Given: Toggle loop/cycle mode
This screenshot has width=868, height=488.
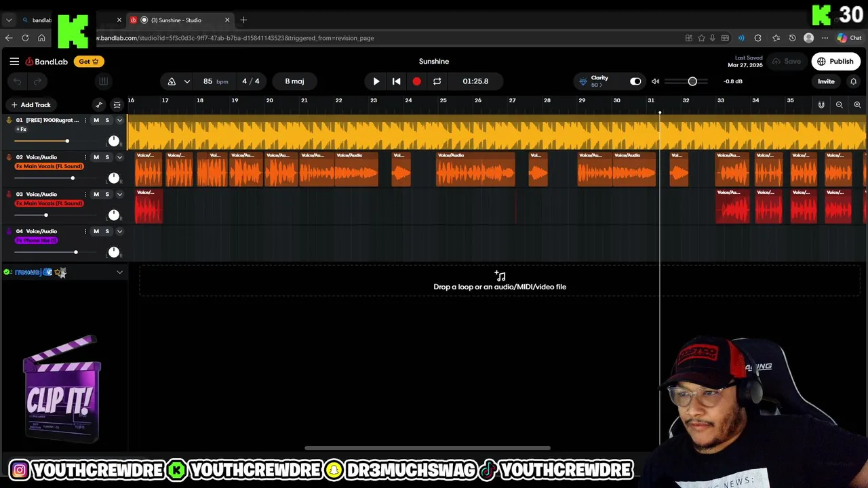Looking at the screenshot, I should click(x=437, y=81).
